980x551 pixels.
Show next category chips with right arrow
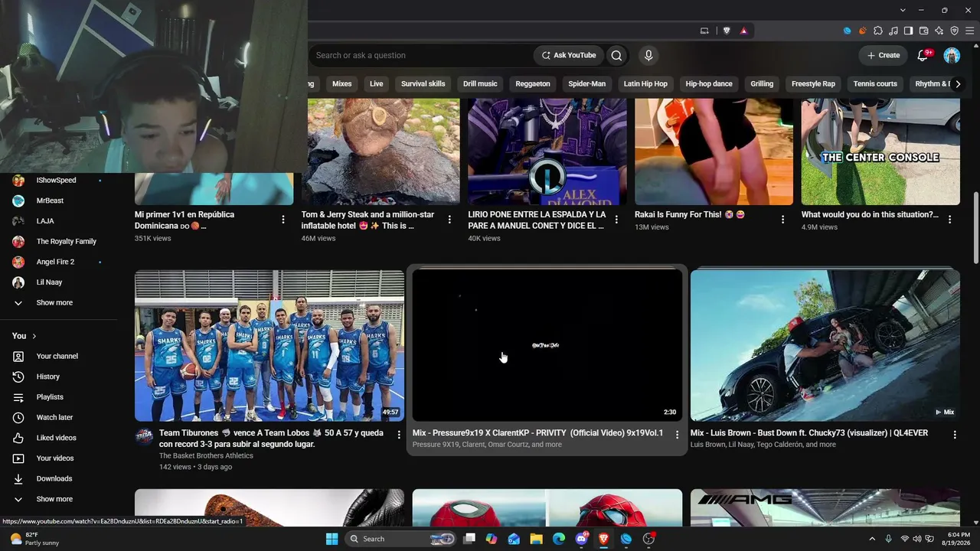point(957,84)
